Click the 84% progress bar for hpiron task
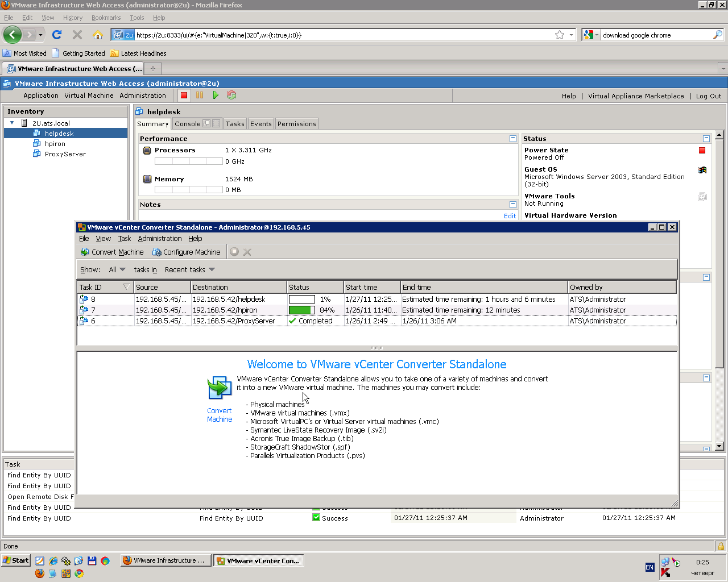The width and height of the screenshot is (728, 582). (x=302, y=310)
